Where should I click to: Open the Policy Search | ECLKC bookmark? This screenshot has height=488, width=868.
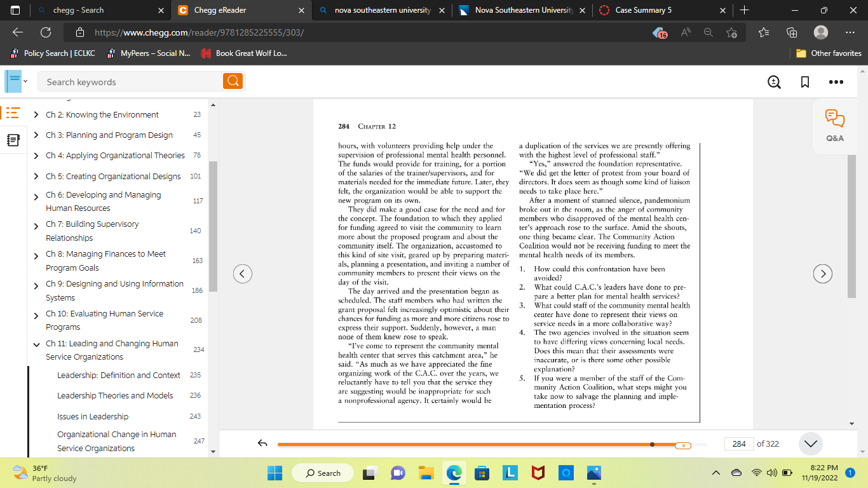(x=53, y=53)
